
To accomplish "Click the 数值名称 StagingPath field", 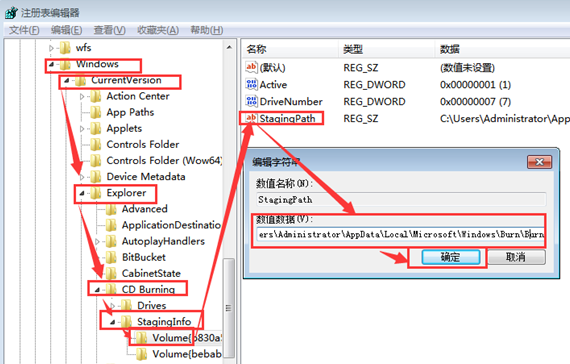I will coord(401,200).
